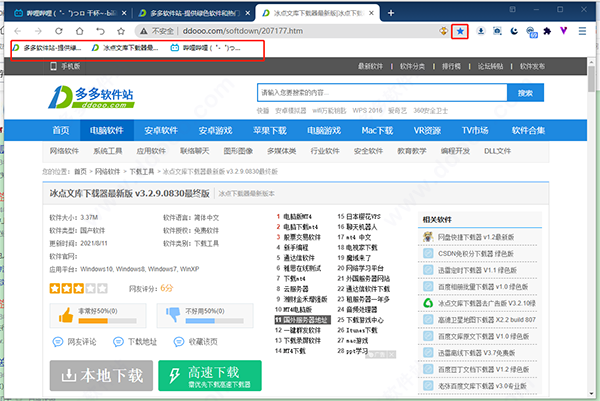Open the 软件合集 navigation item

coord(528,130)
